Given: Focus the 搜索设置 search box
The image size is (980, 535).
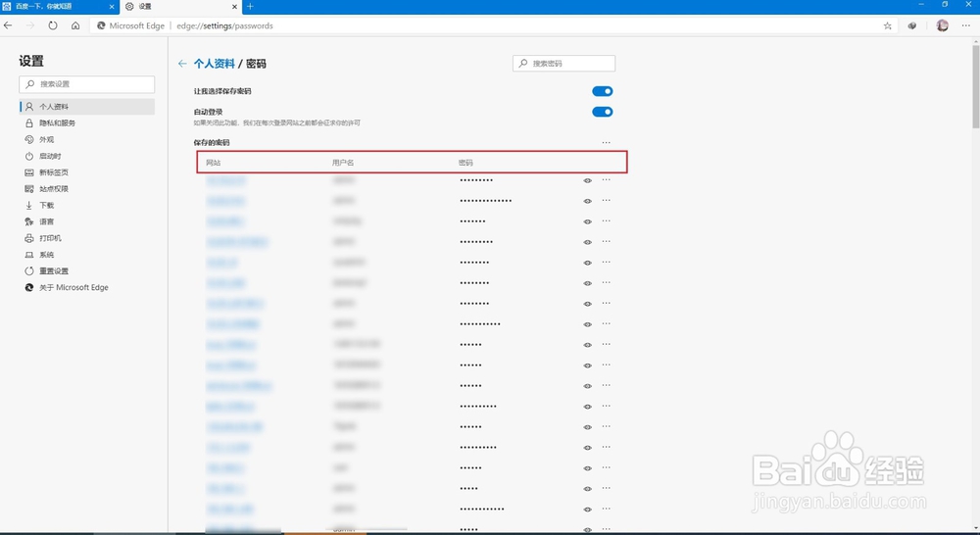Looking at the screenshot, I should point(87,83).
